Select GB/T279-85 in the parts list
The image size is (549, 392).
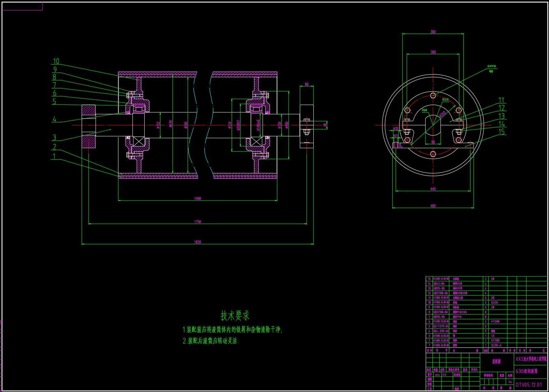point(441,326)
